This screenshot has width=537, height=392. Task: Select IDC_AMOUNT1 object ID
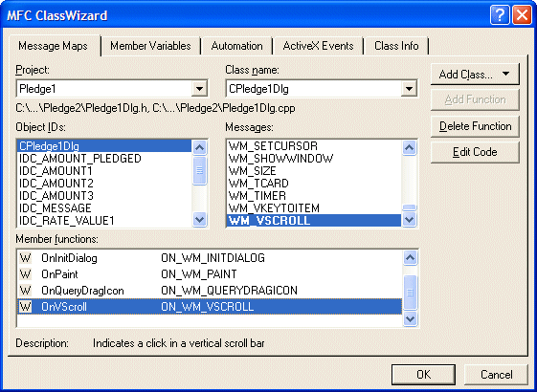104,171
